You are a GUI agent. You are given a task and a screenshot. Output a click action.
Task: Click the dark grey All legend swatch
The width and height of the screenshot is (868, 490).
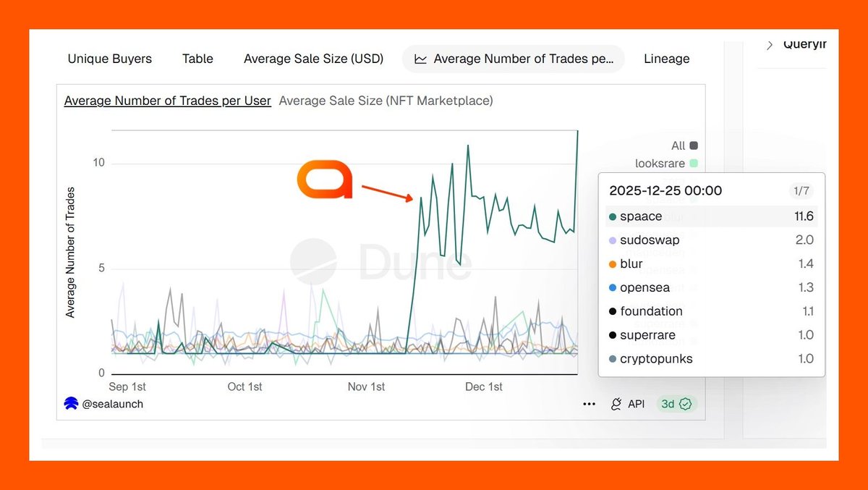694,145
